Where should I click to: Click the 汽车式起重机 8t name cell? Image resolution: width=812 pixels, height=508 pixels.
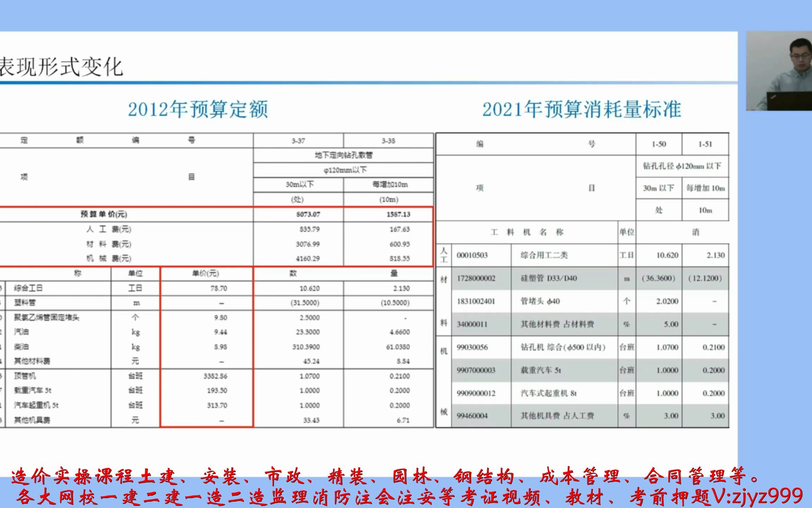(x=549, y=393)
